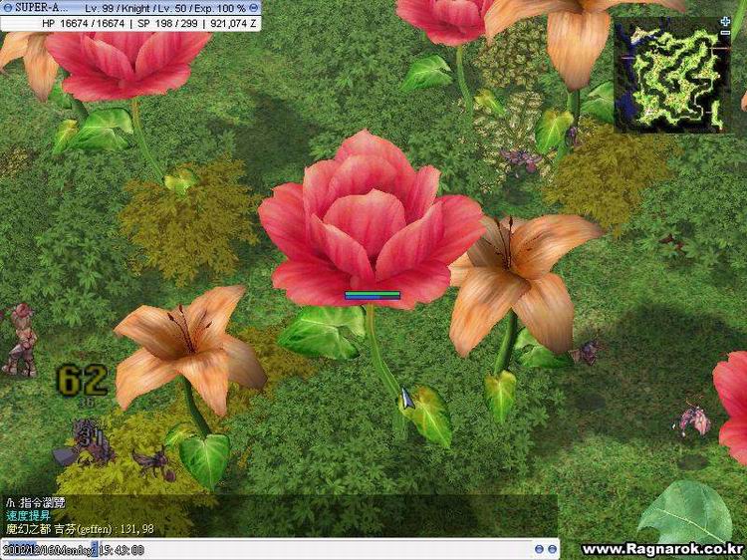
Task: Click last round button in chat bar
Action: pyautogui.click(x=552, y=549)
